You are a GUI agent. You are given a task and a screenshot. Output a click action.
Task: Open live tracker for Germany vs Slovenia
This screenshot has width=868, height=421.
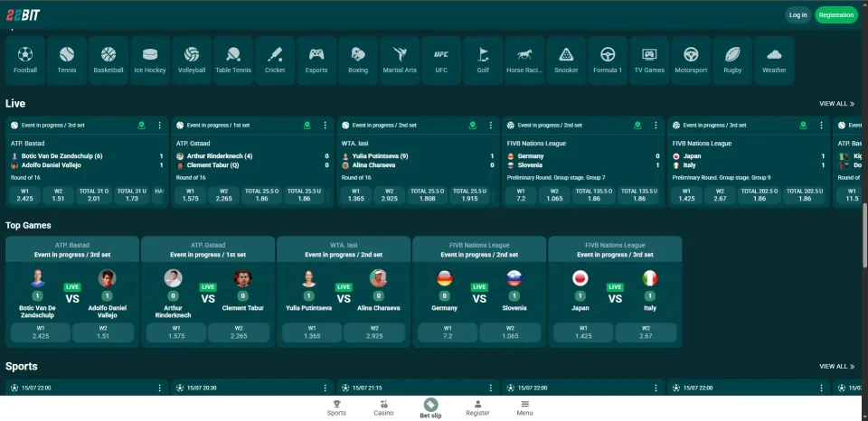(637, 126)
